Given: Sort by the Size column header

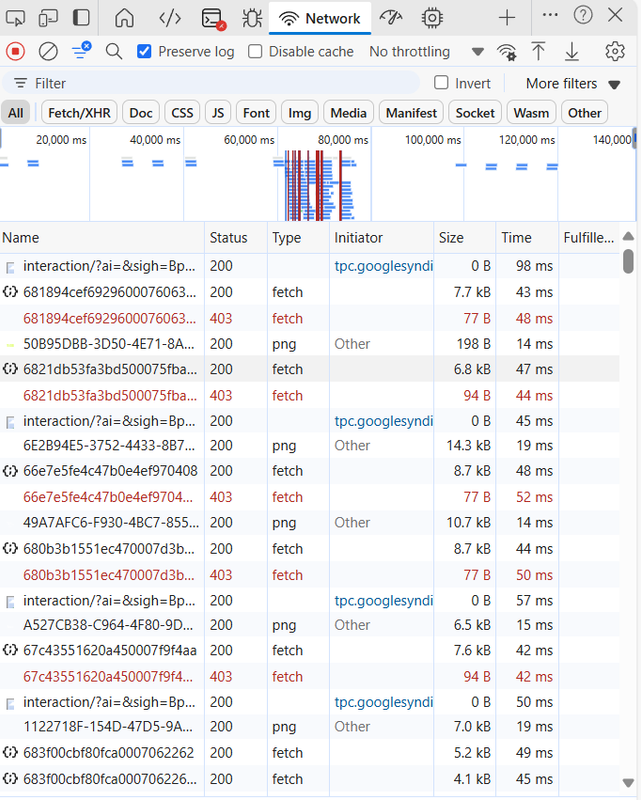Looking at the screenshot, I should tap(464, 238).
